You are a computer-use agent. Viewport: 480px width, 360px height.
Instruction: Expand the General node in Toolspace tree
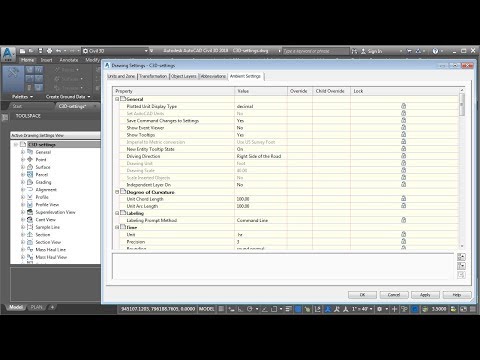pyautogui.click(x=23, y=152)
